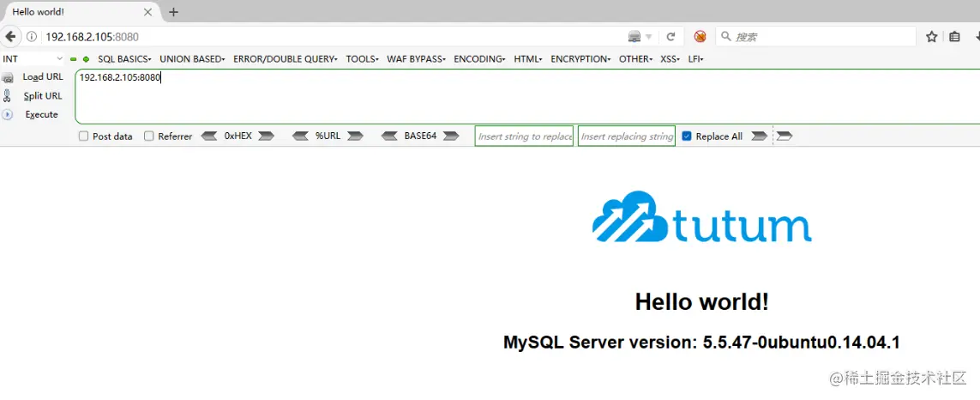
Task: Enable the Referrer checkbox
Action: coord(148,136)
